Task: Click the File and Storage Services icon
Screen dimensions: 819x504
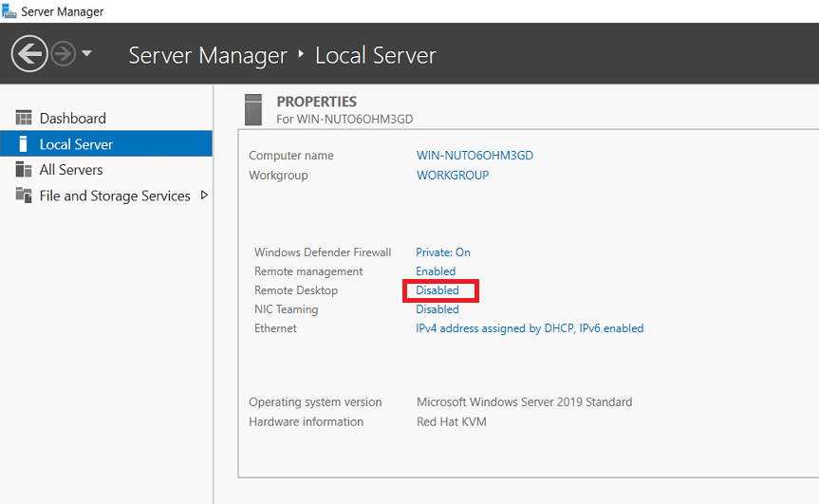Action: [24, 196]
